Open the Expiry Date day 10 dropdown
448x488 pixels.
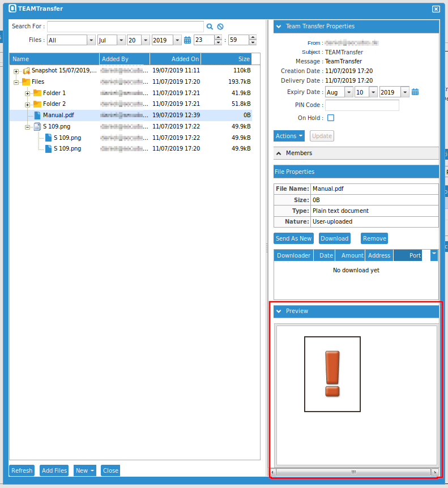373,92
